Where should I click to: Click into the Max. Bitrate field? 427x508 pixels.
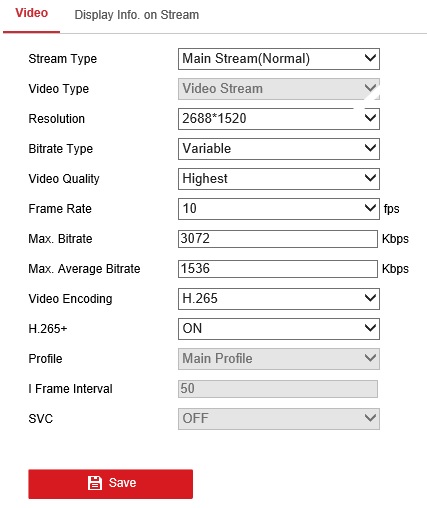click(278, 239)
